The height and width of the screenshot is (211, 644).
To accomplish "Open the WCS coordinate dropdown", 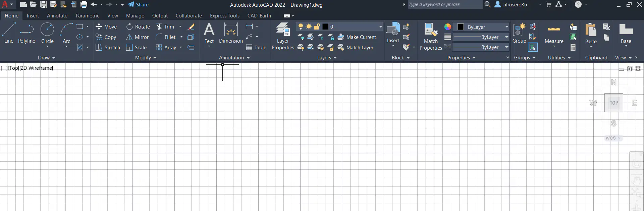I will 613,138.
